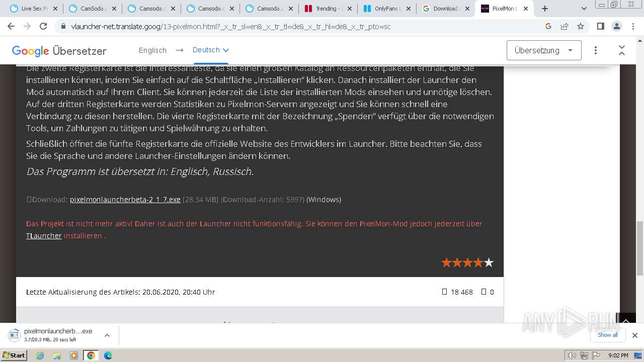Rate with the fifth star
The image size is (644, 362).
[x=489, y=262]
